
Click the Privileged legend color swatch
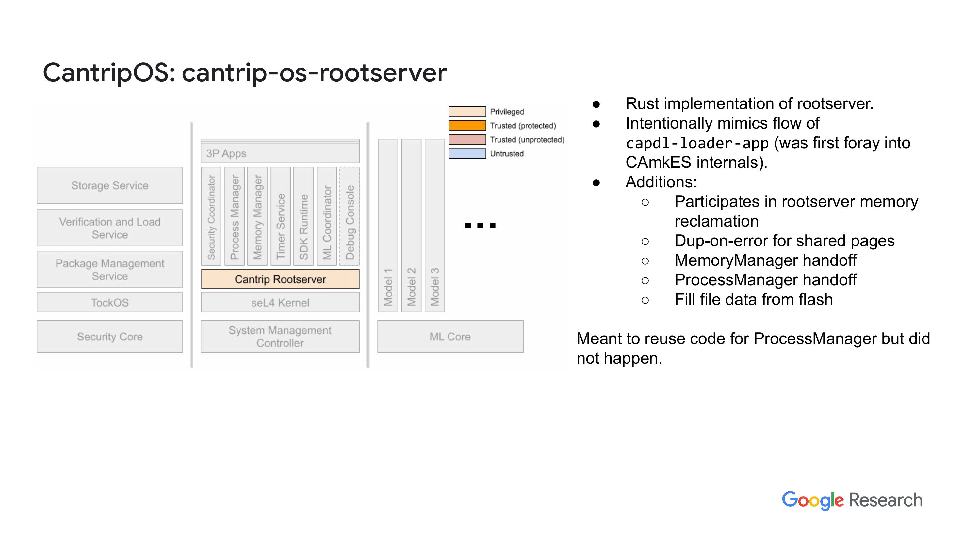(x=467, y=111)
